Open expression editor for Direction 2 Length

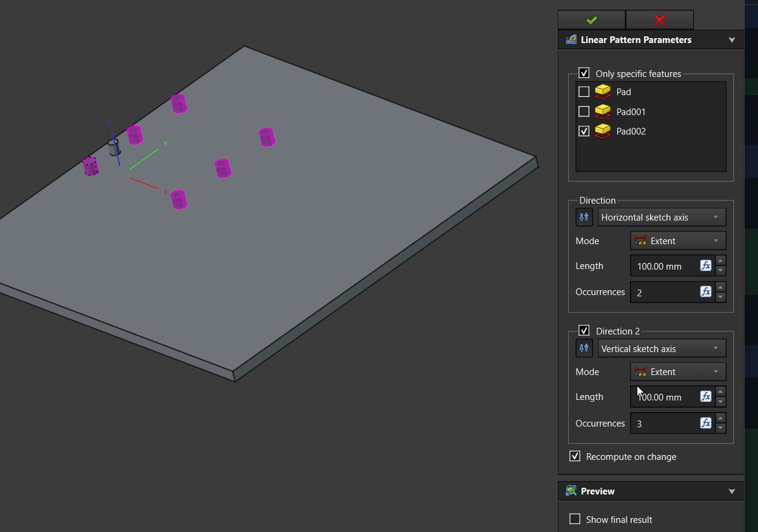705,397
